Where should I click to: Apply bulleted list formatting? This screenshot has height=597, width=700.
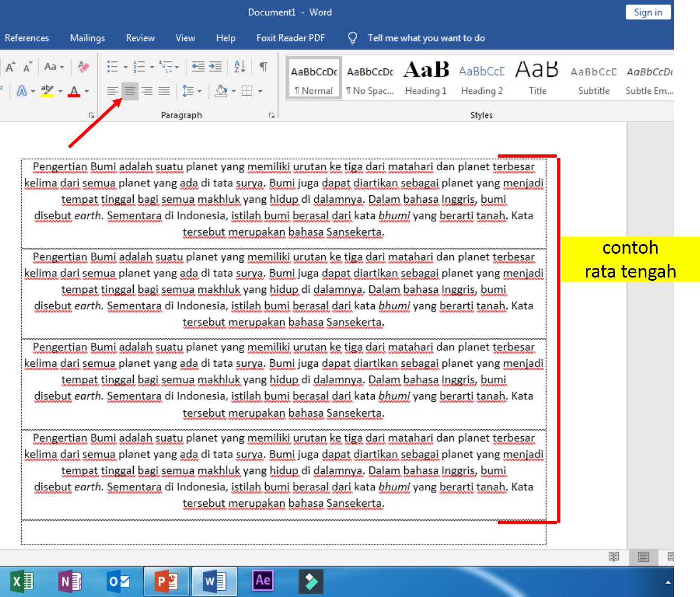(113, 67)
